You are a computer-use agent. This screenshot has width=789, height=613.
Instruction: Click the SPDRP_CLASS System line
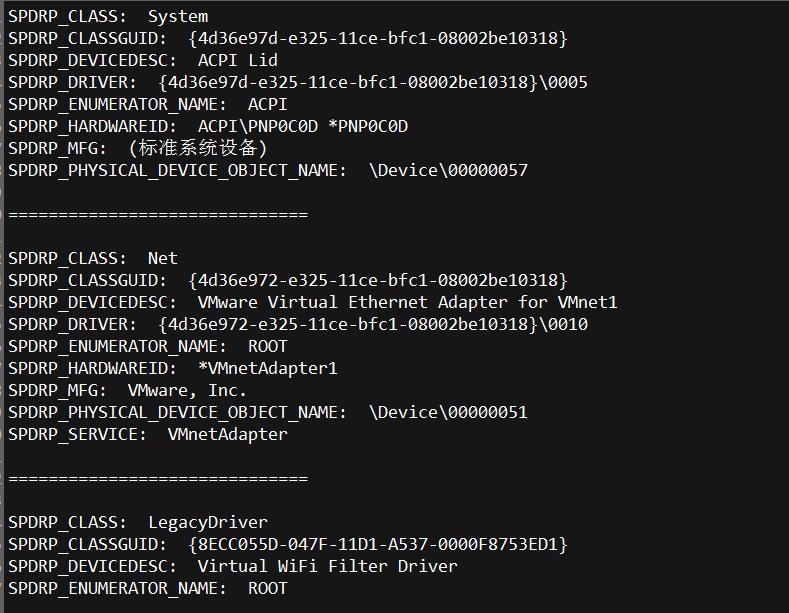click(108, 17)
